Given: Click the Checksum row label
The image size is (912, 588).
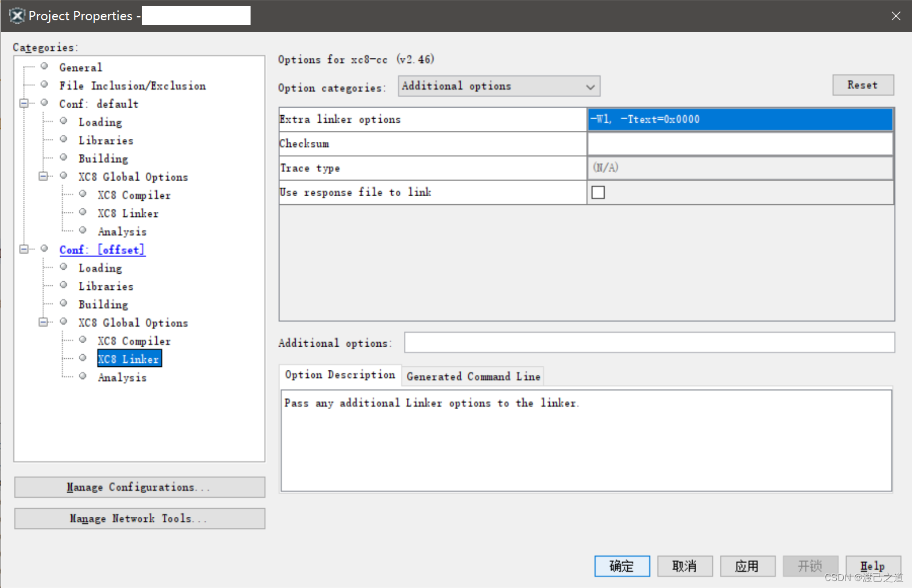Looking at the screenshot, I should click(x=304, y=144).
